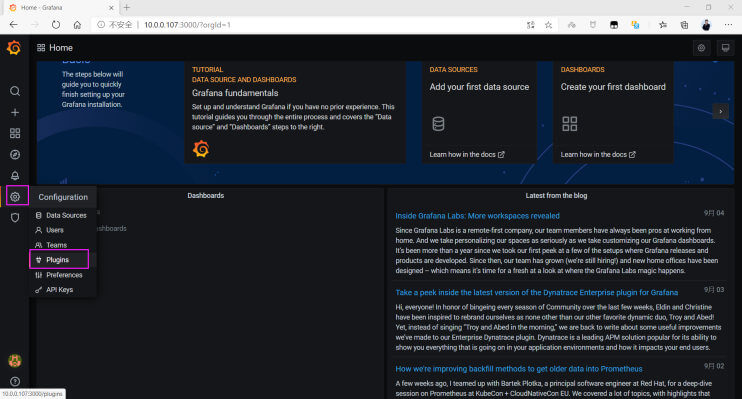Open the 'Create your first dashboard' card
The height and width of the screenshot is (399, 742).
click(x=613, y=112)
